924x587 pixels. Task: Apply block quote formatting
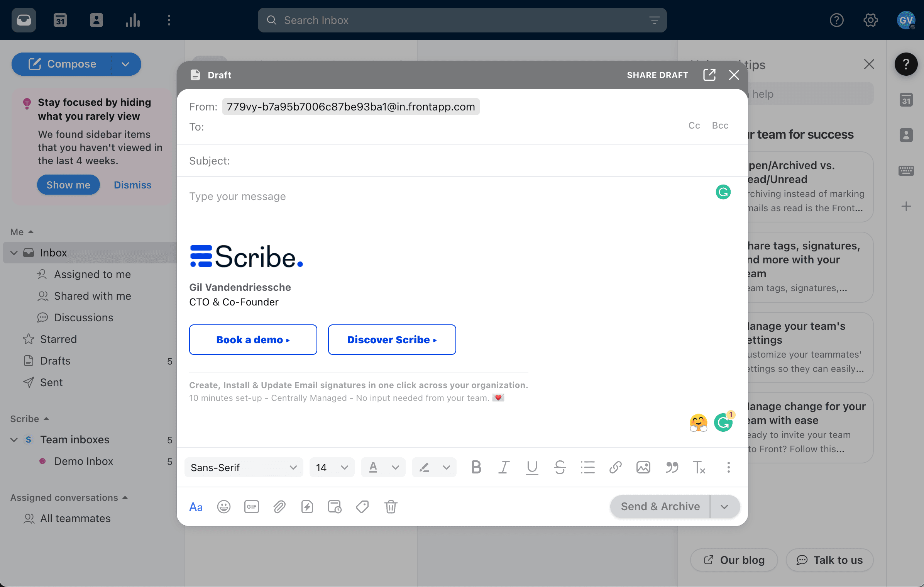pyautogui.click(x=672, y=467)
